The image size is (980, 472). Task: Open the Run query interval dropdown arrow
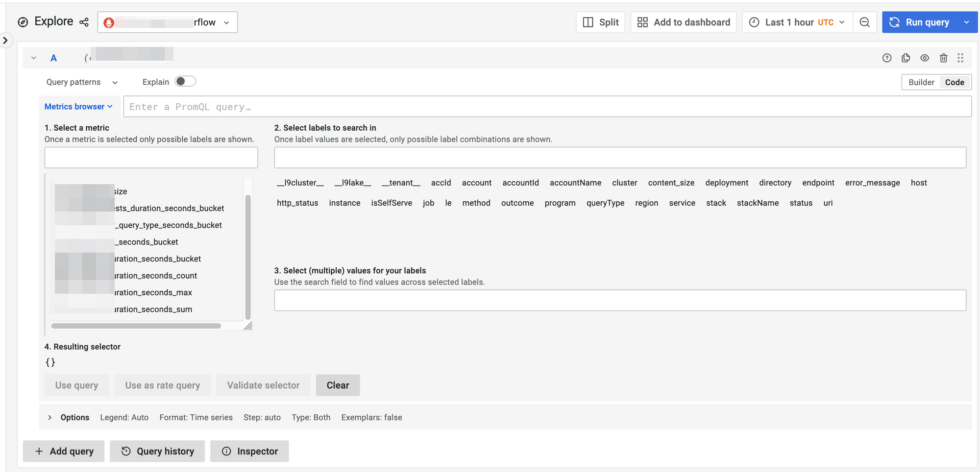coord(967,22)
